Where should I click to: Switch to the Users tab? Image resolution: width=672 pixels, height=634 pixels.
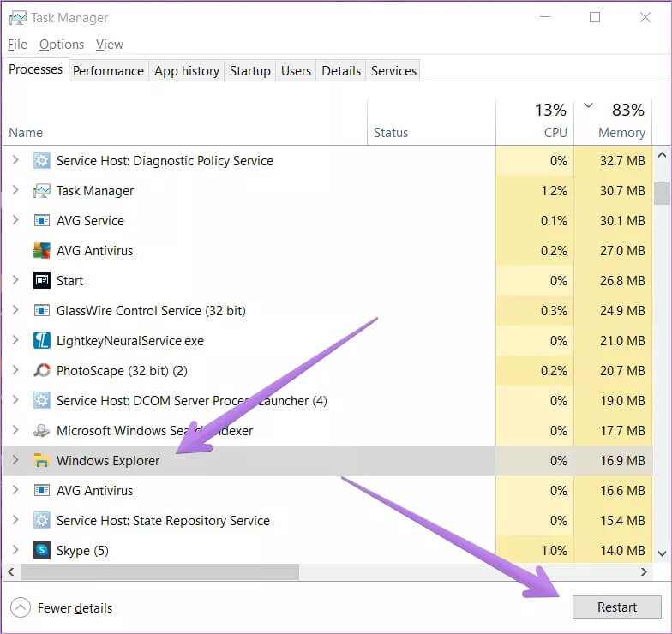[297, 70]
